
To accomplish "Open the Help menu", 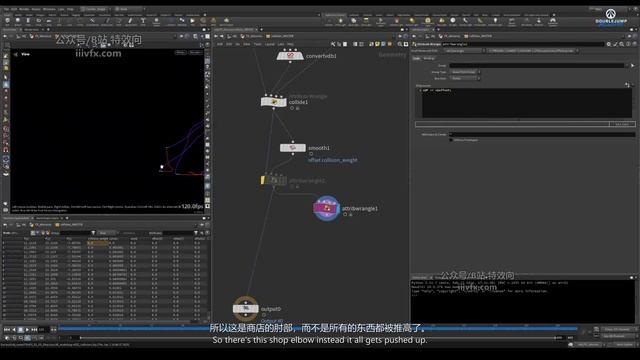I will [x=70, y=9].
